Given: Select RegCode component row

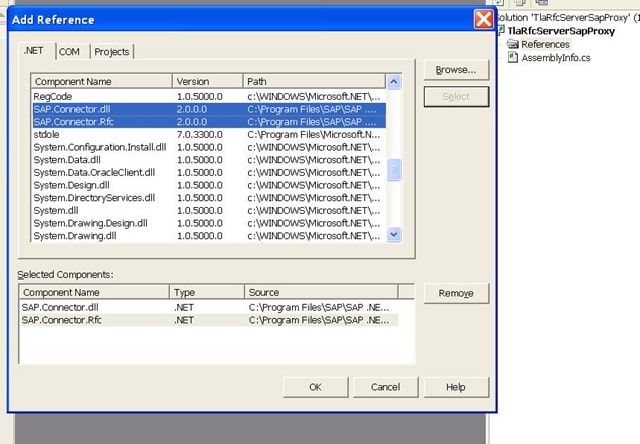Looking at the screenshot, I should (209, 97).
